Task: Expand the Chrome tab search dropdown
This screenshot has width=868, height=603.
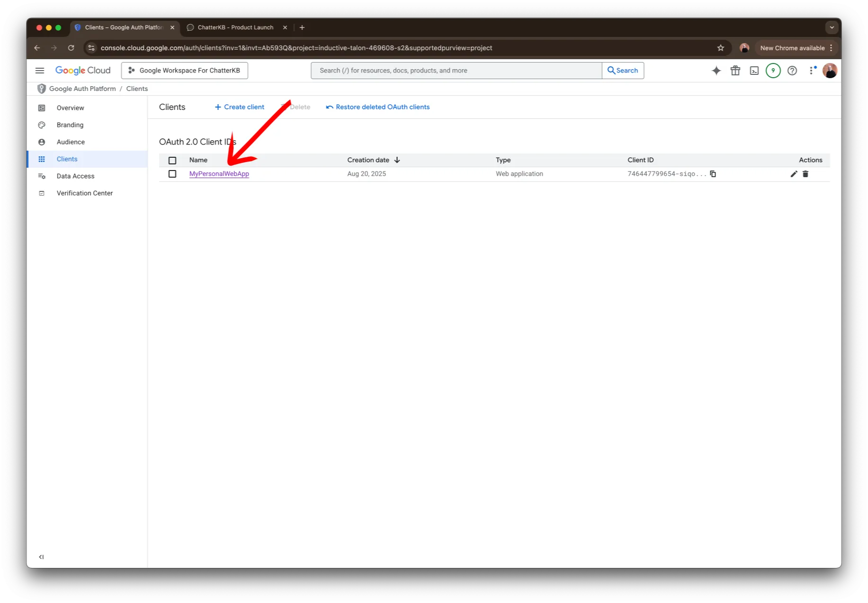Action: (832, 27)
